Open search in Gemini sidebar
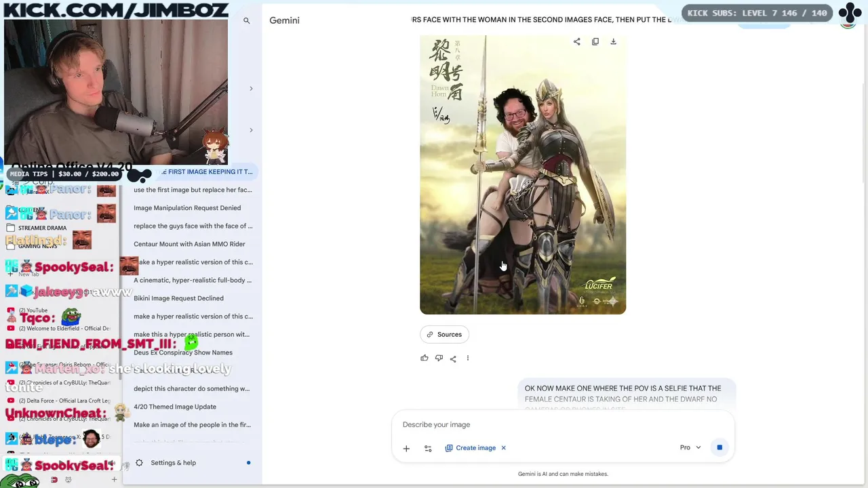 (247, 20)
